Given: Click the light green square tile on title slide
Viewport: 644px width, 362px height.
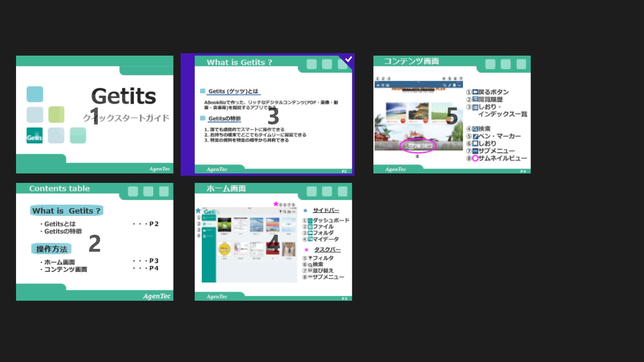Looking at the screenshot, I should [56, 115].
